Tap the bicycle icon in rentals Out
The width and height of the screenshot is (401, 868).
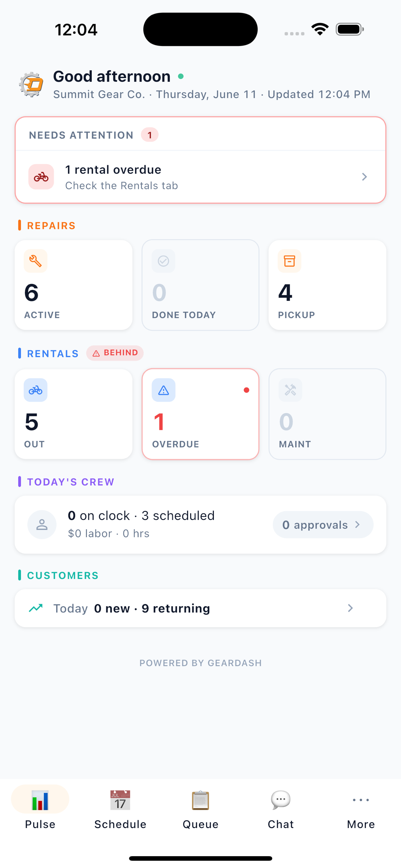35,390
